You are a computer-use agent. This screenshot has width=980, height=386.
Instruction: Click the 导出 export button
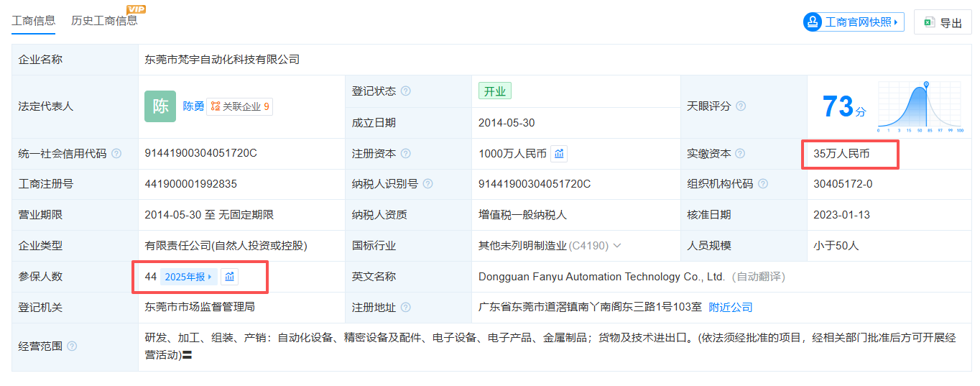943,22
